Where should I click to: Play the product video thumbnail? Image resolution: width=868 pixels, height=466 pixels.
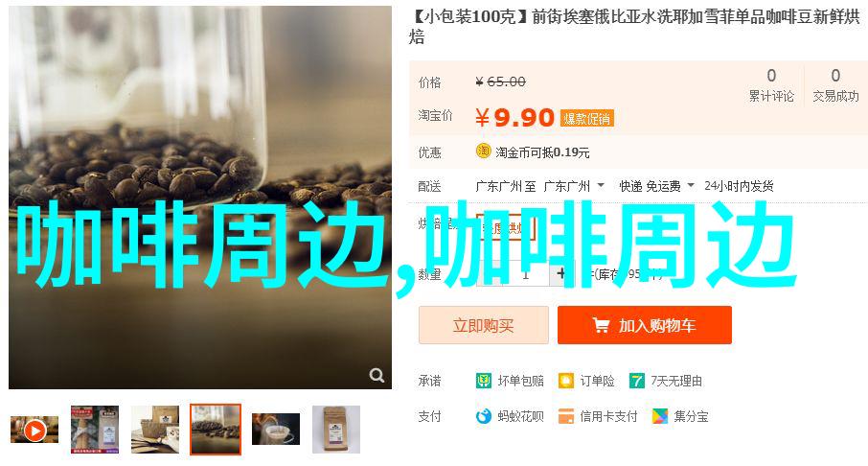tap(34, 430)
